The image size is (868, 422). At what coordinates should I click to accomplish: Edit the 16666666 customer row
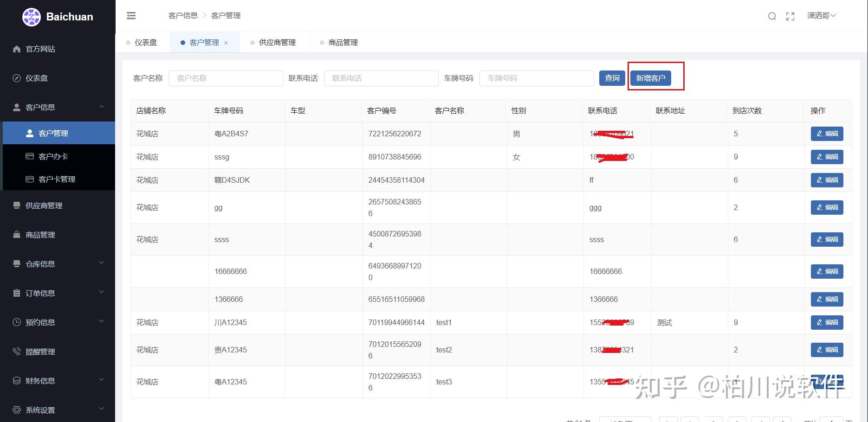point(827,271)
